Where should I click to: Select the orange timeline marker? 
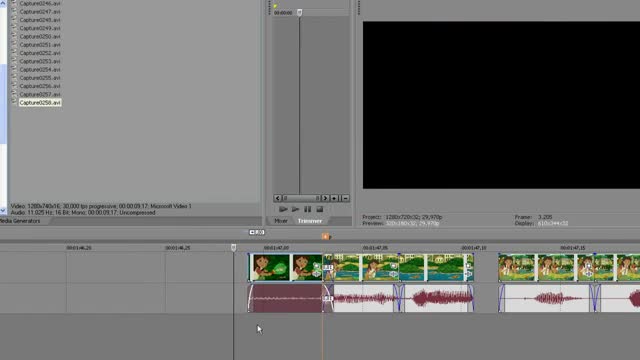(325, 236)
